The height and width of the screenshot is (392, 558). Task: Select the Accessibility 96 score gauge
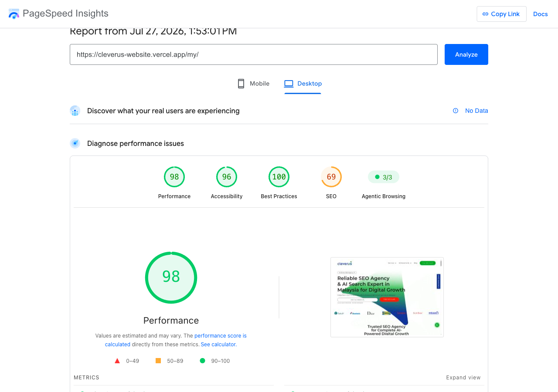click(x=227, y=177)
